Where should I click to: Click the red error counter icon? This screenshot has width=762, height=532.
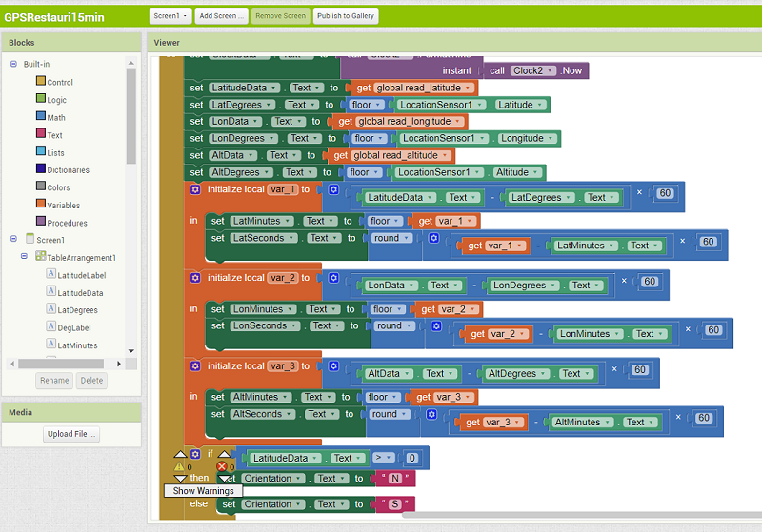tap(223, 466)
